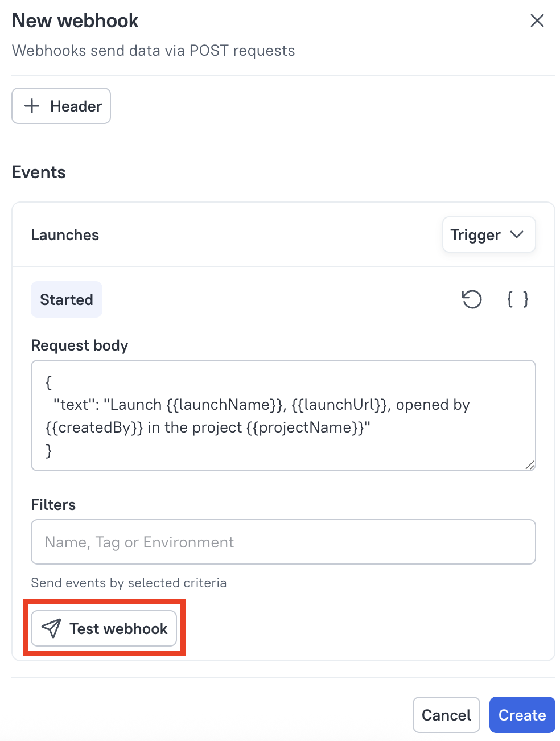This screenshot has height=741, width=560.
Task: Toggle the Started trigger state
Action: [66, 299]
